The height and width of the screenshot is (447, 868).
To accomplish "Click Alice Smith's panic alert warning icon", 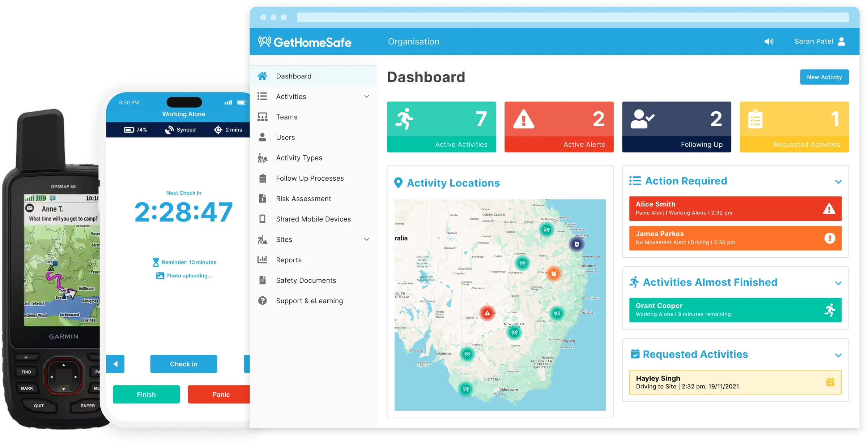I will coord(829,209).
